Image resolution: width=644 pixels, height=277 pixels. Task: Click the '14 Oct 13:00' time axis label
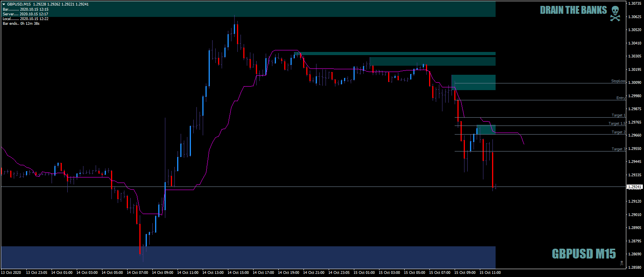pos(213,272)
